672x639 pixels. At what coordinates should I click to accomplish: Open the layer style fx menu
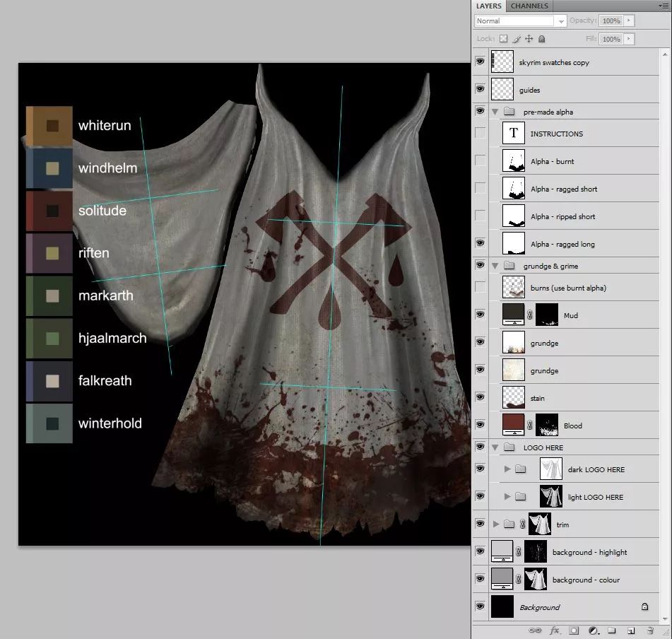tap(555, 630)
